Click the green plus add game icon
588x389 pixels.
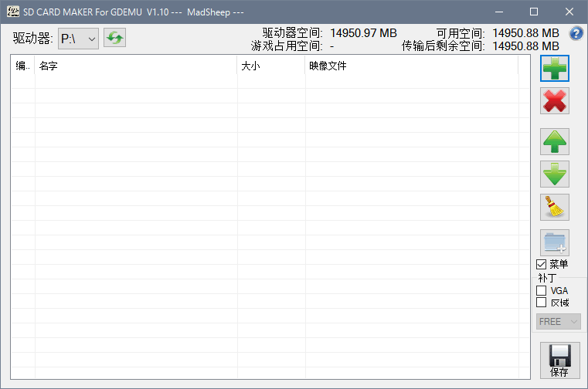pyautogui.click(x=555, y=69)
